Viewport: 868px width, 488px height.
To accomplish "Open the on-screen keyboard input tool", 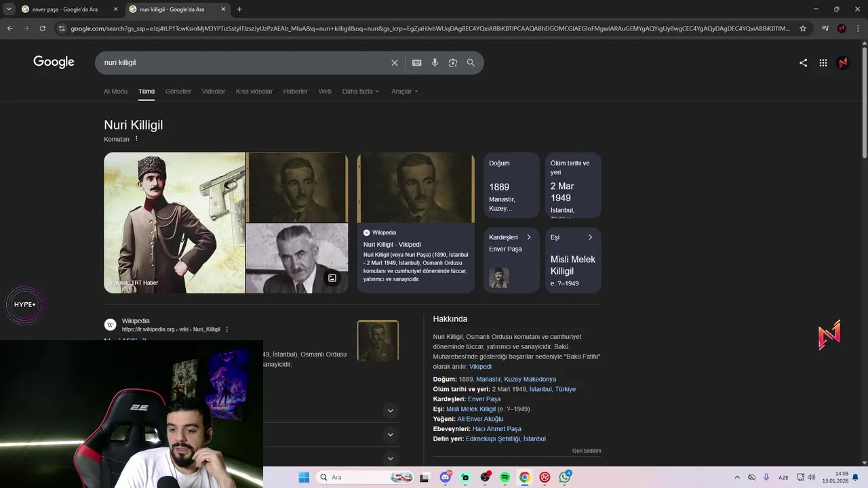I will [417, 62].
